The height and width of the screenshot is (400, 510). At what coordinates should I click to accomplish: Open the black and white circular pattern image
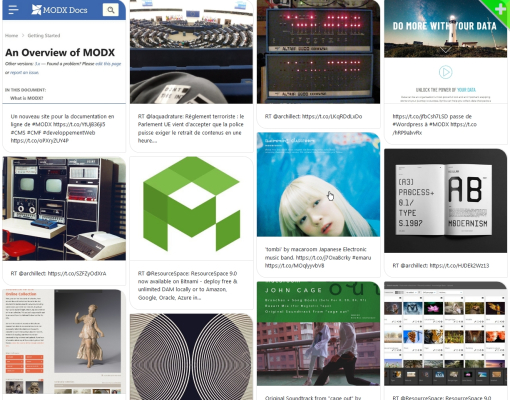click(x=191, y=357)
